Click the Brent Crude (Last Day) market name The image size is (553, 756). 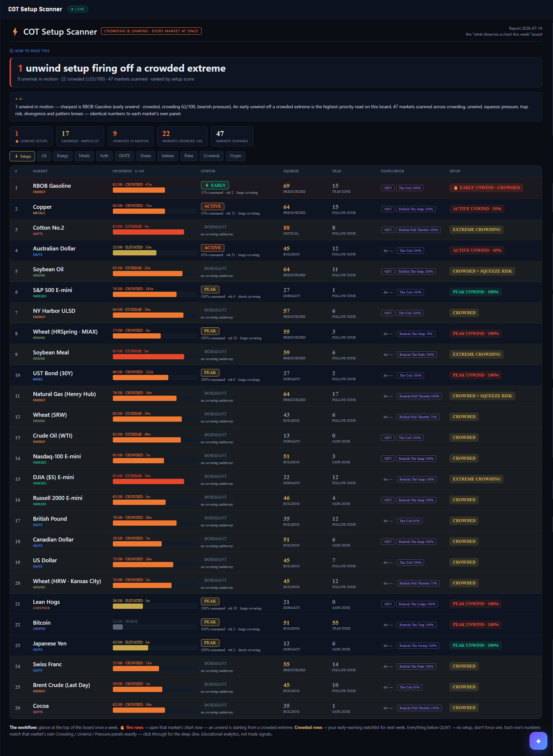click(62, 685)
